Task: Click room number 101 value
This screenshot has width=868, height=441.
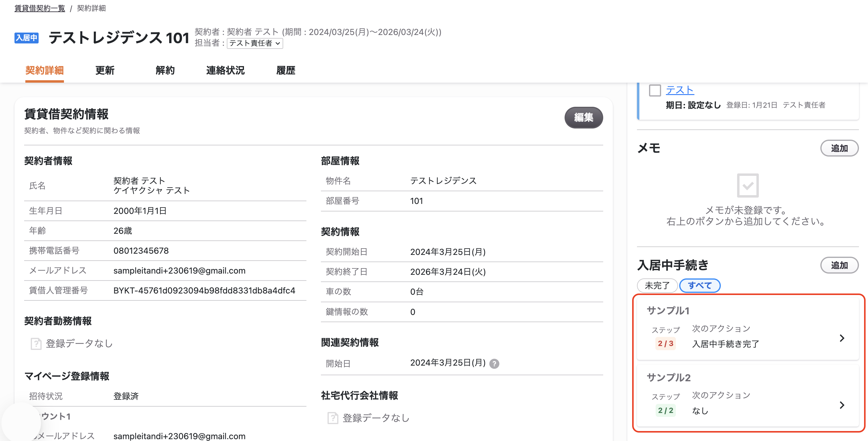Action: click(417, 201)
